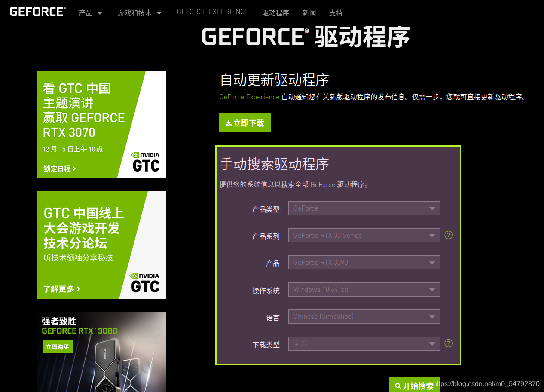Open the GTC 中国主题演讲 banner
Viewport: 544px width, 392px height.
tap(101, 125)
